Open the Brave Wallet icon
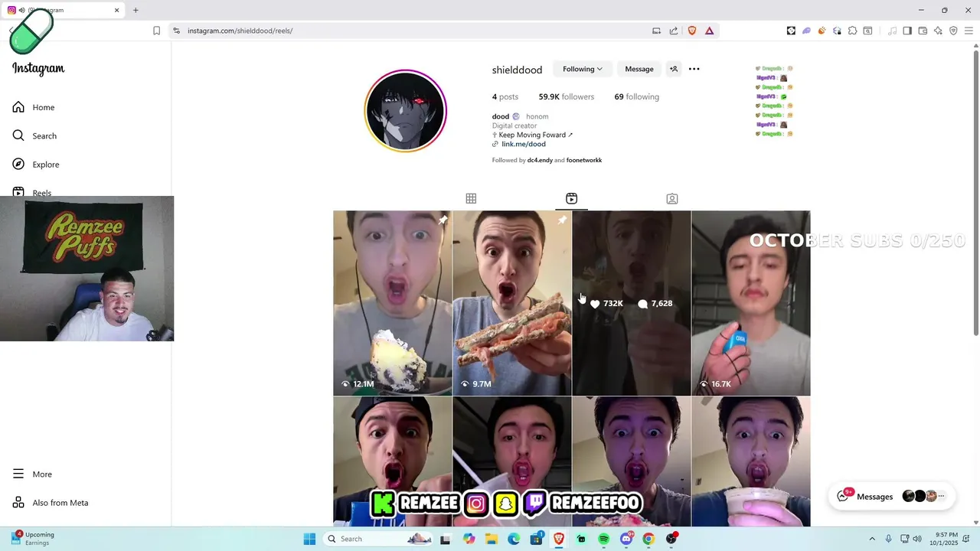This screenshot has width=980, height=551. 923,31
